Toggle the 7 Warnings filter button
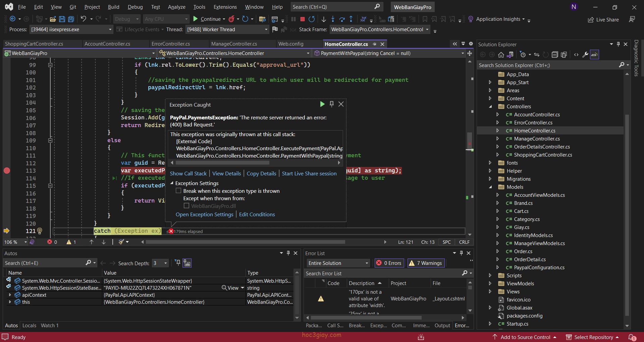Screen dimensions: 644x342 426,263
